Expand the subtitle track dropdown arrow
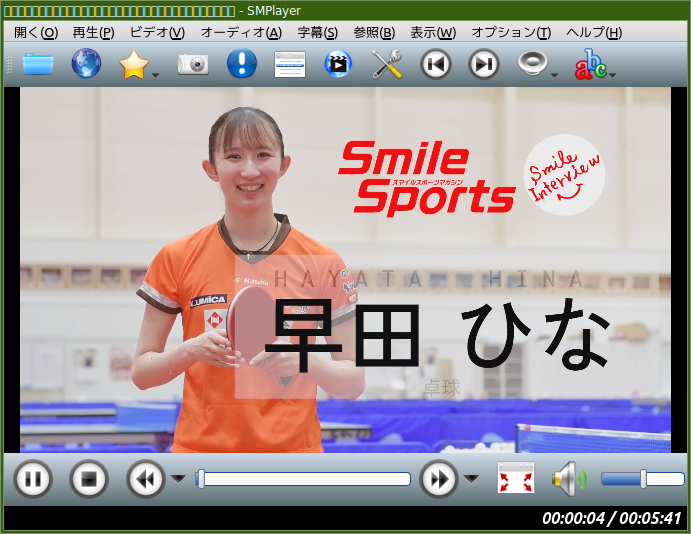Viewport: 691px width, 534px height. click(x=613, y=75)
